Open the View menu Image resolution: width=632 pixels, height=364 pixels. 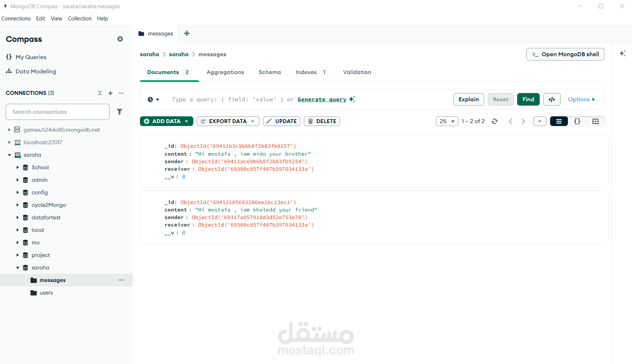click(x=57, y=19)
